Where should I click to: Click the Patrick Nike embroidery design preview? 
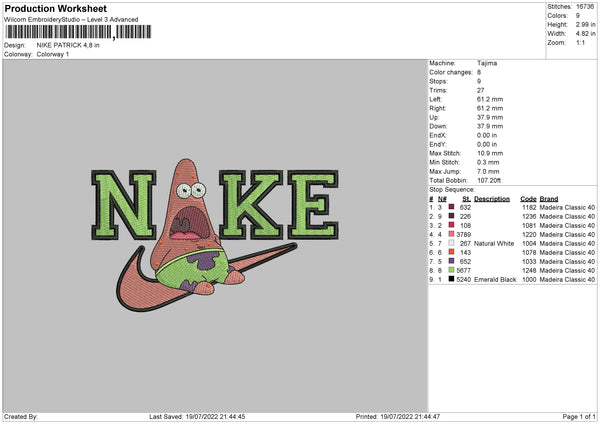pyautogui.click(x=215, y=235)
